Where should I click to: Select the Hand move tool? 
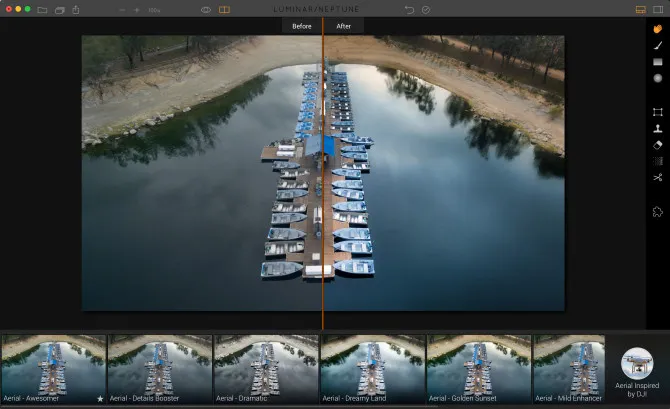(x=658, y=28)
